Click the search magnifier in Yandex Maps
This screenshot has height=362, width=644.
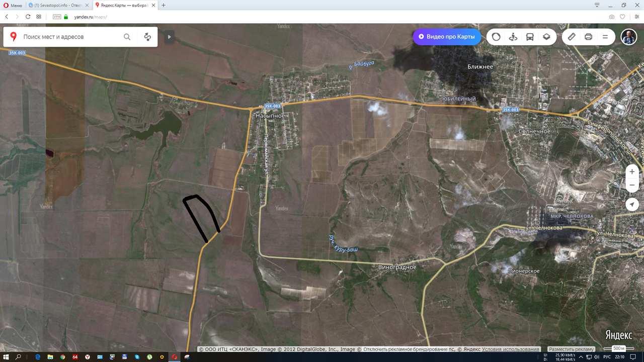click(127, 37)
